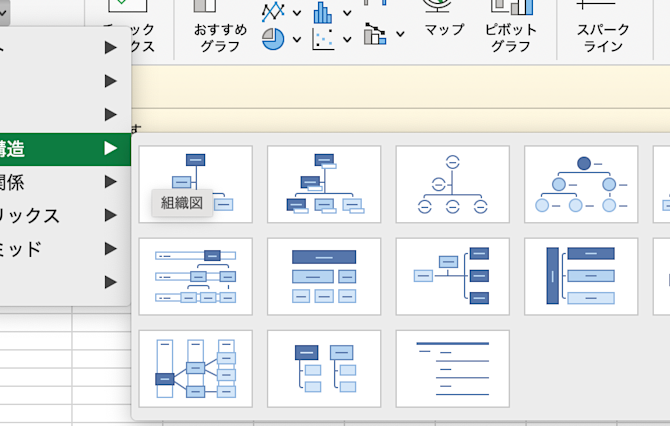Open the ピラミッド pyramid submenu

click(x=65, y=249)
